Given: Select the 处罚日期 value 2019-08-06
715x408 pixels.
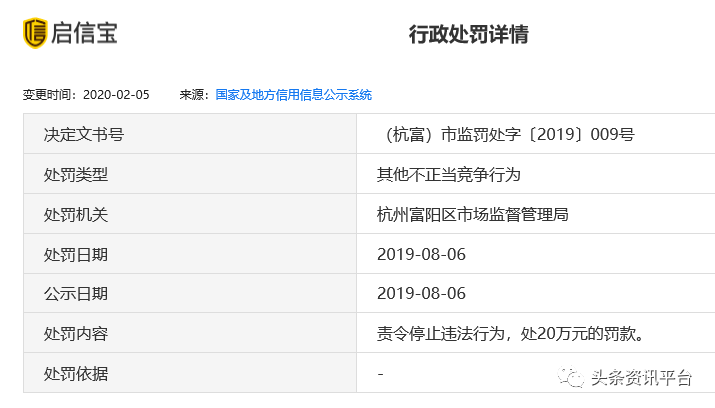Looking at the screenshot, I should [x=421, y=254].
